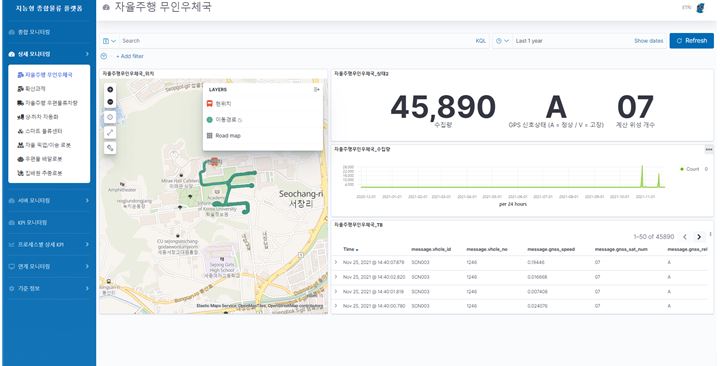Click the 기준 정보 gear icon
The width and height of the screenshot is (720, 366).
pyautogui.click(x=12, y=288)
